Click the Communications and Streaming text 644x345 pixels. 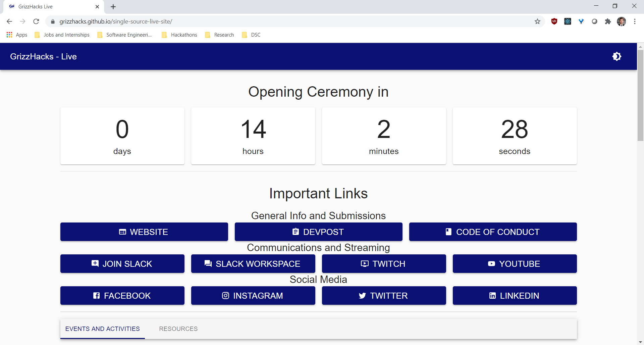[x=318, y=248]
